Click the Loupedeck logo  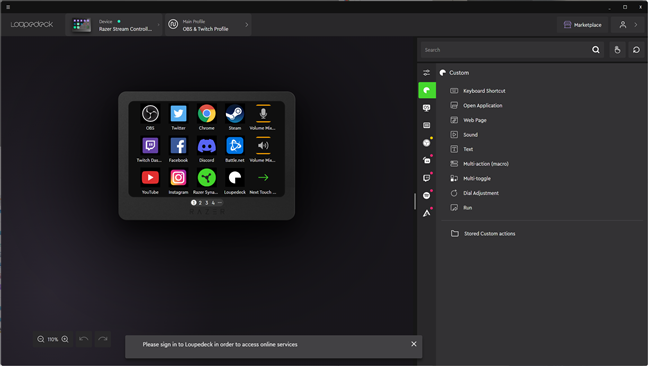pyautogui.click(x=32, y=24)
